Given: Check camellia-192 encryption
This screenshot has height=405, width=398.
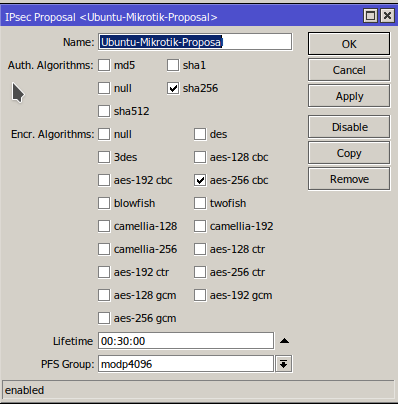Looking at the screenshot, I should [x=200, y=226].
